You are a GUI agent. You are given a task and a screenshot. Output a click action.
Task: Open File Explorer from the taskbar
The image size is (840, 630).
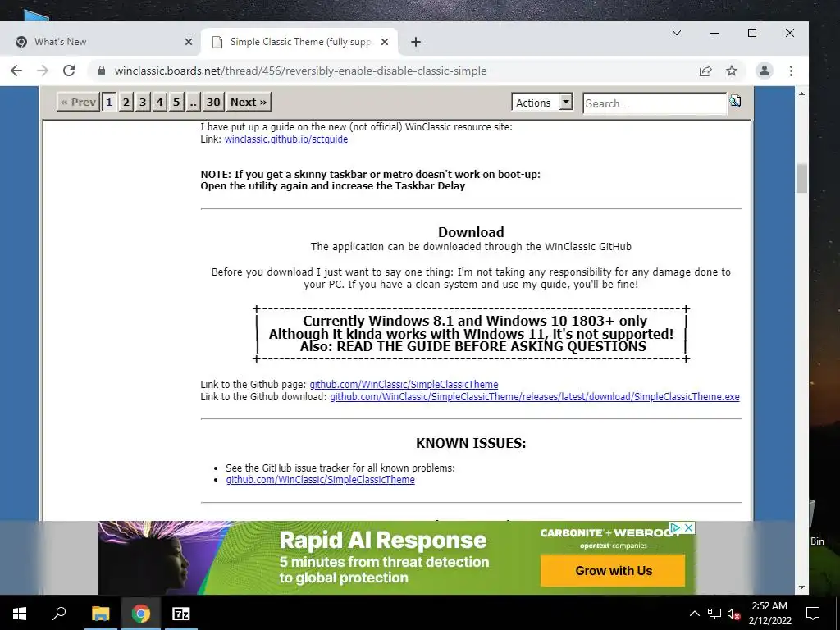(x=100, y=614)
